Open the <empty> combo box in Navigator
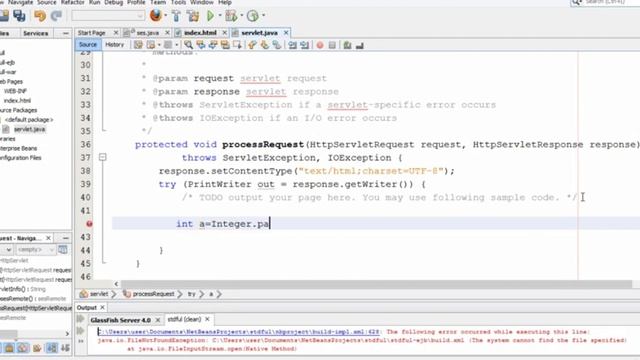 coord(35,249)
